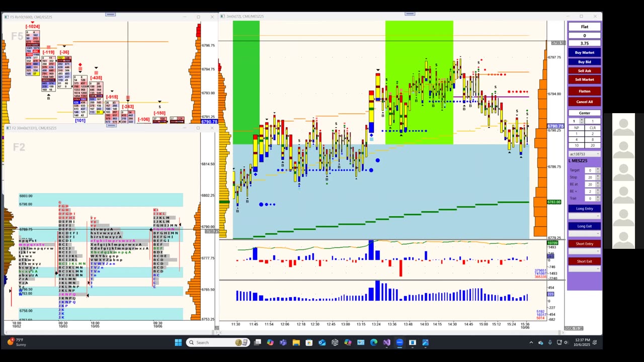Screen dimensions: 644x362
Task: Adjust the Trail value stepper
Action: coord(598,198)
